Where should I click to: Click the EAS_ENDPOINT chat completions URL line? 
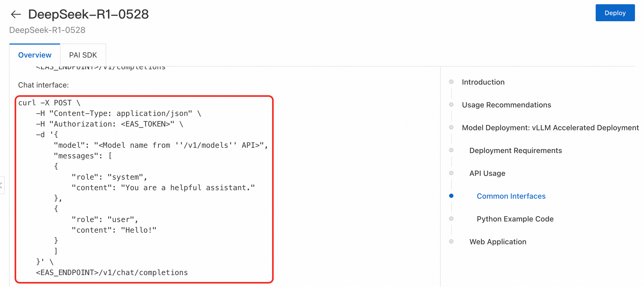[112, 272]
